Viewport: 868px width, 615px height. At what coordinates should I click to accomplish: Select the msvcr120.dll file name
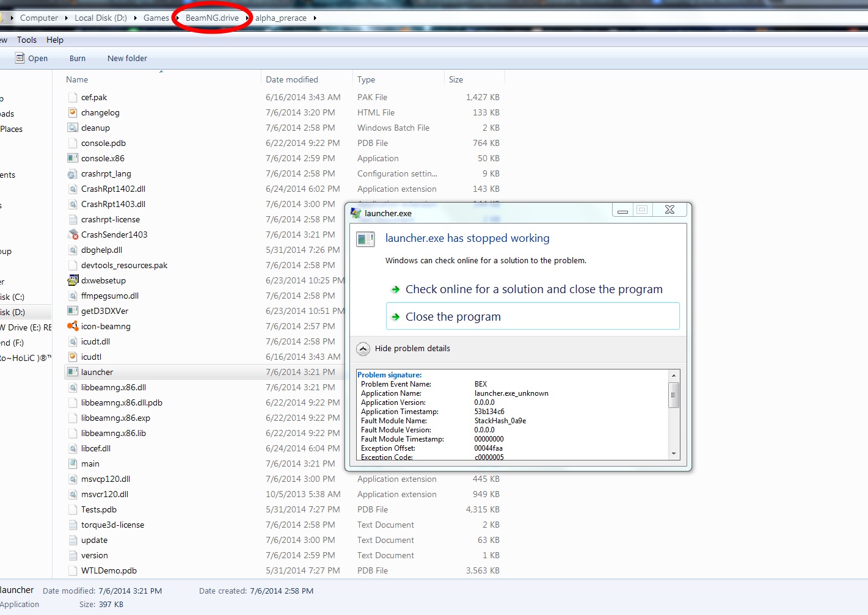click(x=104, y=494)
